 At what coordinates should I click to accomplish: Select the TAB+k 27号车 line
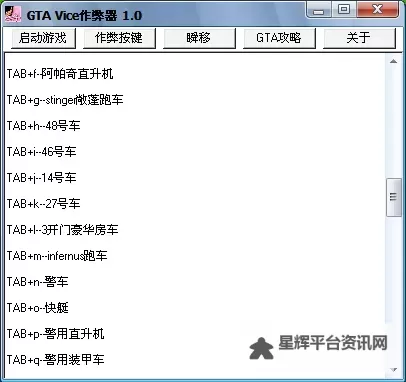pyautogui.click(x=43, y=204)
